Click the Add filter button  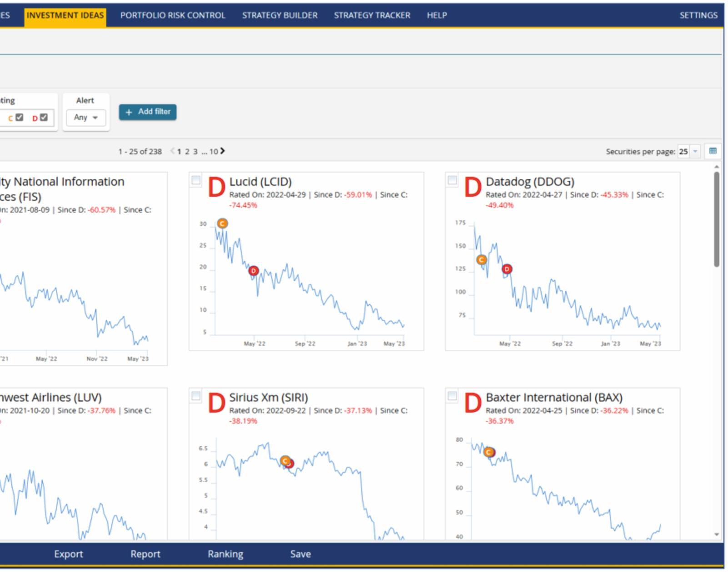(148, 112)
